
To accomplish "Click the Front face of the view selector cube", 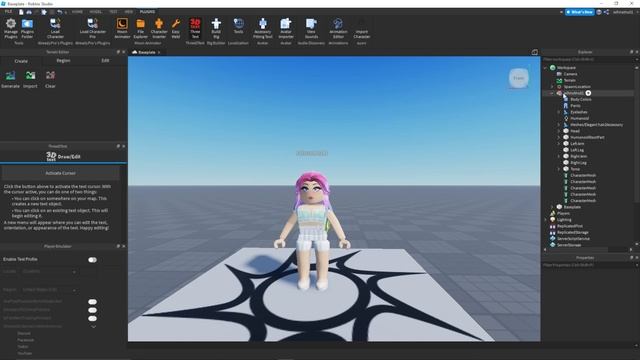I will tap(519, 78).
